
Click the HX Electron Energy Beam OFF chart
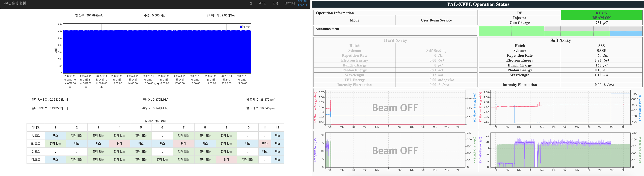point(395,108)
